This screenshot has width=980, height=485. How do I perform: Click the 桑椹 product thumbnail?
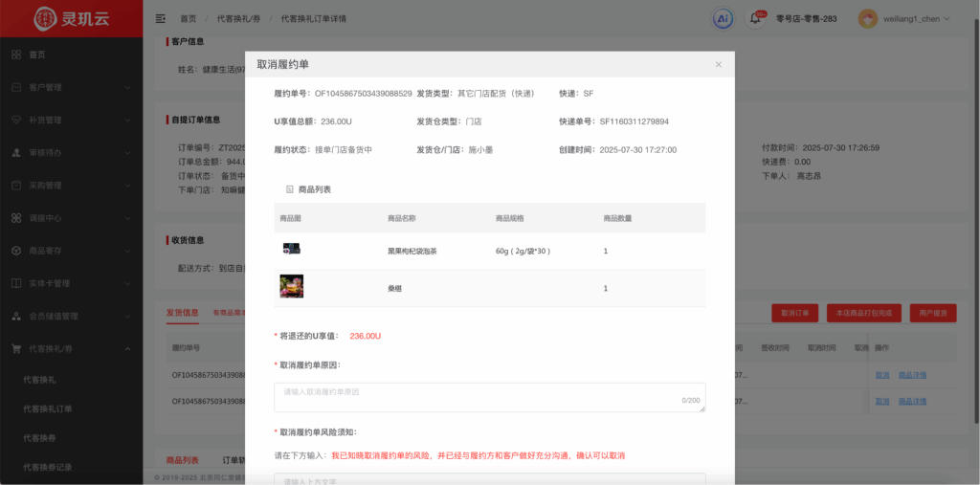[x=292, y=287]
